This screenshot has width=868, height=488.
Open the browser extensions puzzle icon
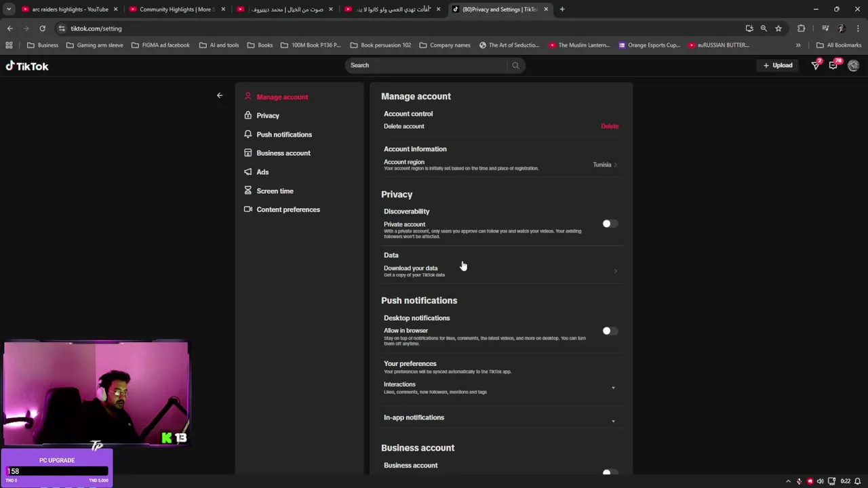pos(802,28)
